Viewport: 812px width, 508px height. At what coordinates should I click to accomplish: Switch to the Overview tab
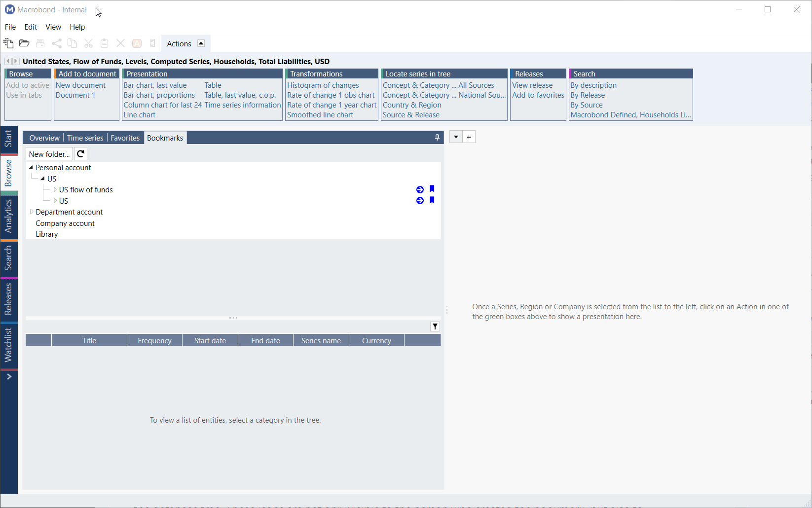click(44, 138)
